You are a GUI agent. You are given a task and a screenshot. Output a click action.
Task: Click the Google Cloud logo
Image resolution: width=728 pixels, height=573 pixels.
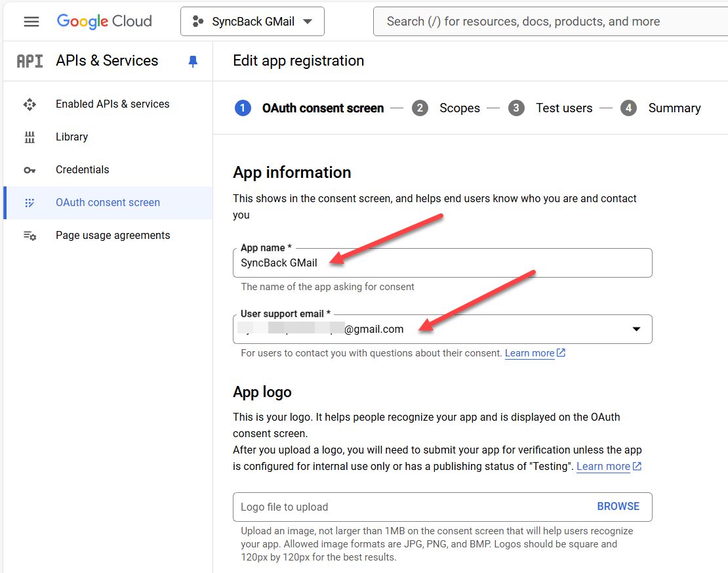tap(104, 22)
